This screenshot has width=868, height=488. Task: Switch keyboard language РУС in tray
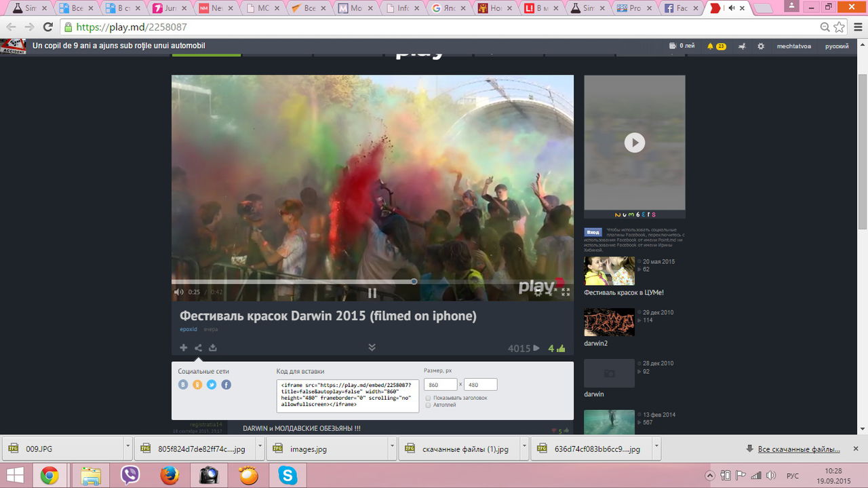click(792, 476)
